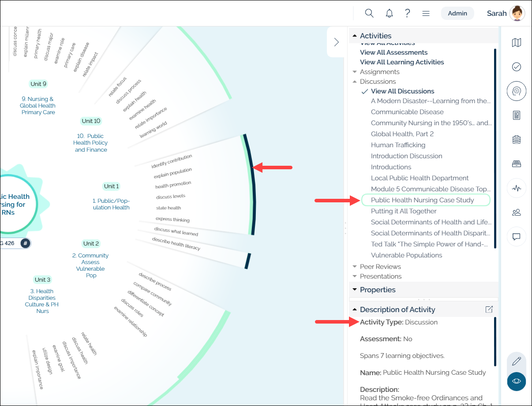Open the chat bubble sidebar icon

(517, 237)
